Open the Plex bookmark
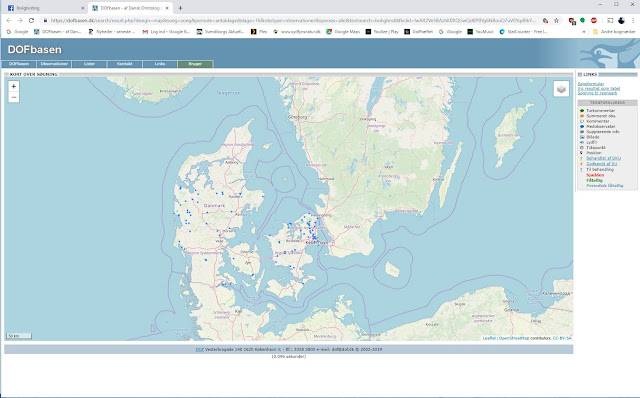This screenshot has width=640, height=398. [259, 31]
